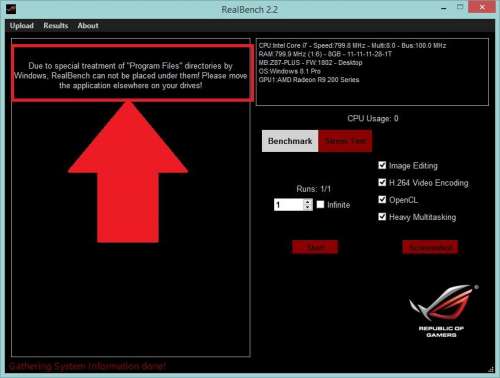Open the Upload menu
The height and width of the screenshot is (378, 500).
(x=21, y=26)
